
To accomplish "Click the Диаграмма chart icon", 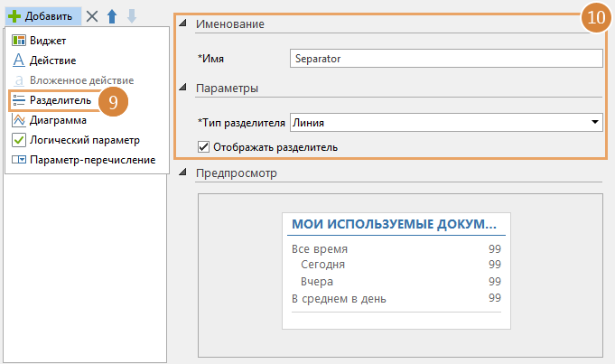I will 19,120.
